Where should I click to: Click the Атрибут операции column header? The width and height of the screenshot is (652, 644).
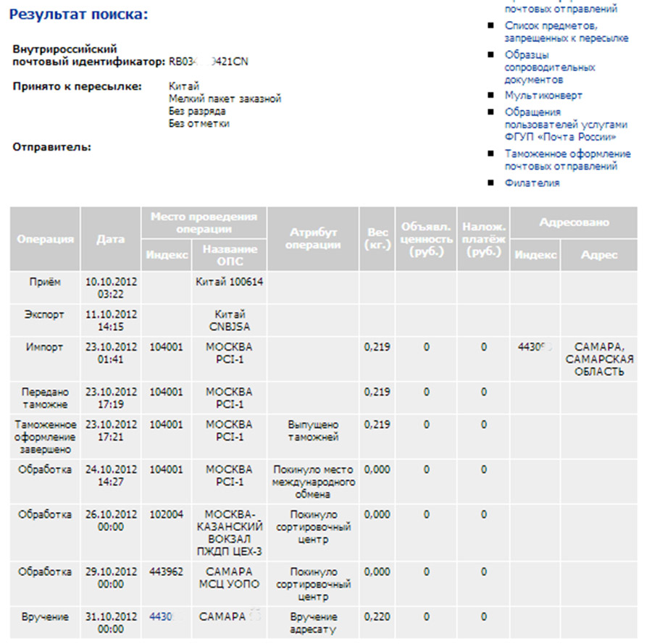point(313,239)
